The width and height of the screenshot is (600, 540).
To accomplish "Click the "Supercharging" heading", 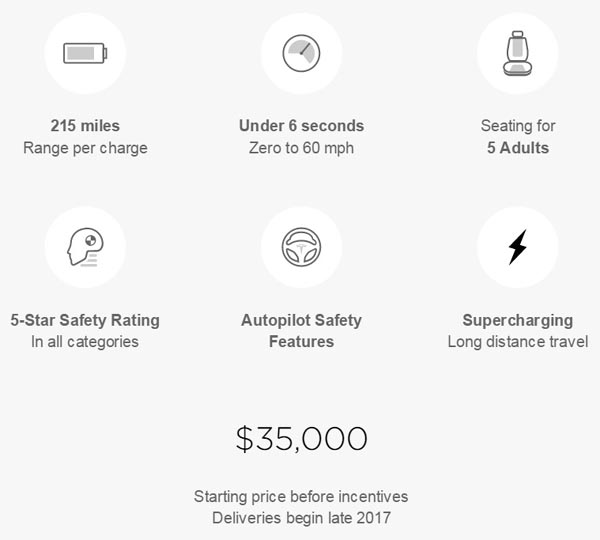I will 517,321.
